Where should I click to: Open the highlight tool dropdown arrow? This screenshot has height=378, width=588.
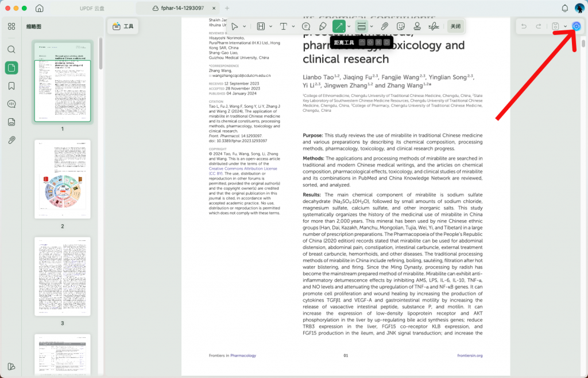[x=271, y=26]
